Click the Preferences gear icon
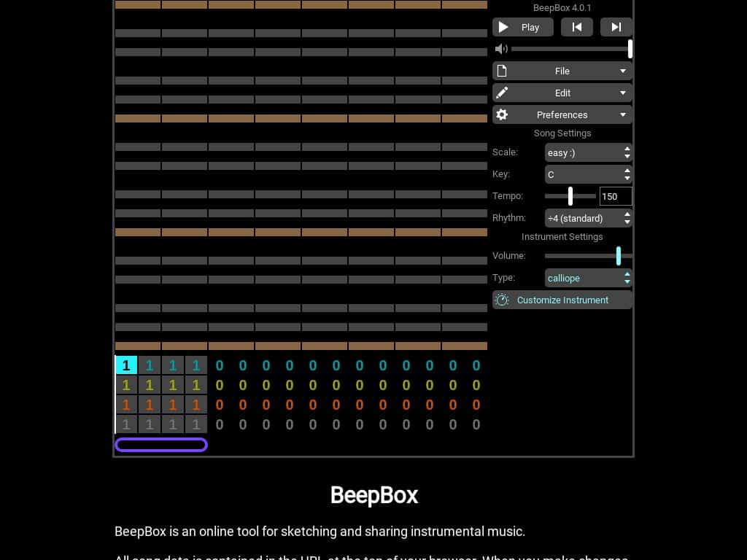Image resolution: width=747 pixels, height=560 pixels. [502, 114]
